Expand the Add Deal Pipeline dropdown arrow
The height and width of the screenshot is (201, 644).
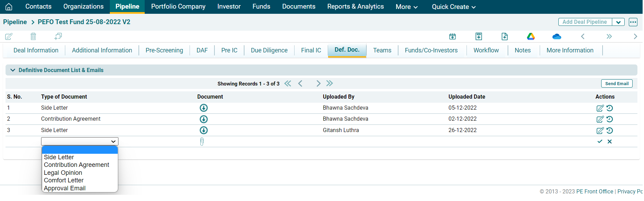(618, 22)
